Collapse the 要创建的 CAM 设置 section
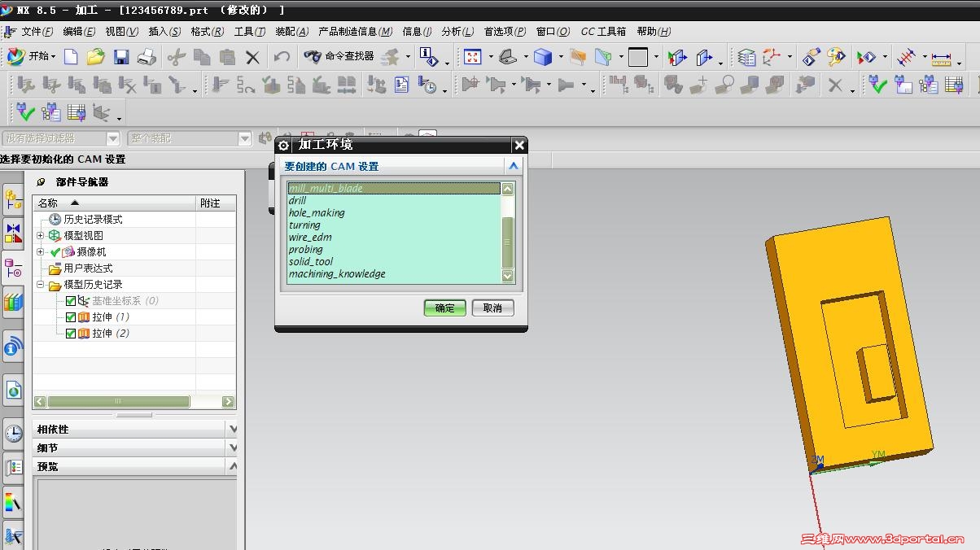This screenshot has width=980, height=550. pyautogui.click(x=513, y=166)
